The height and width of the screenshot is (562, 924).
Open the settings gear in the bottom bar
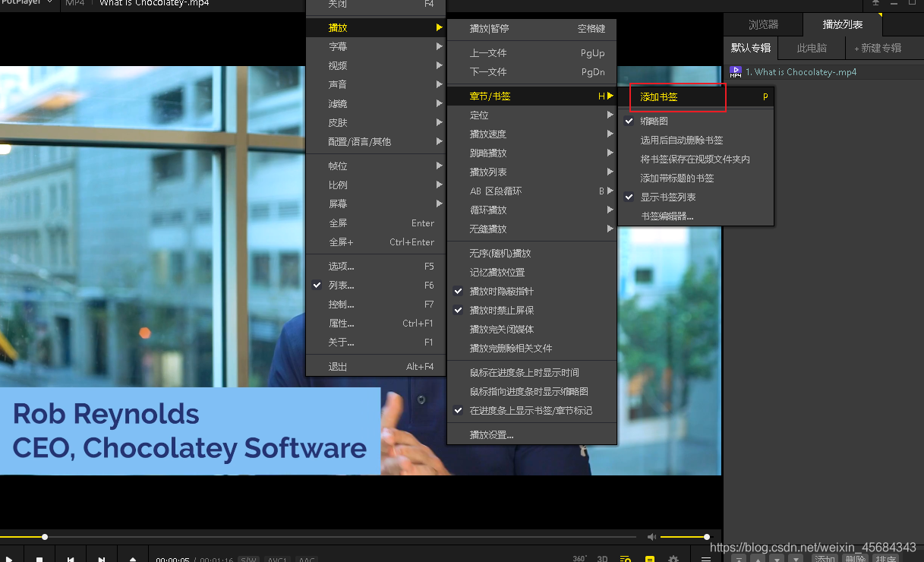pyautogui.click(x=673, y=560)
